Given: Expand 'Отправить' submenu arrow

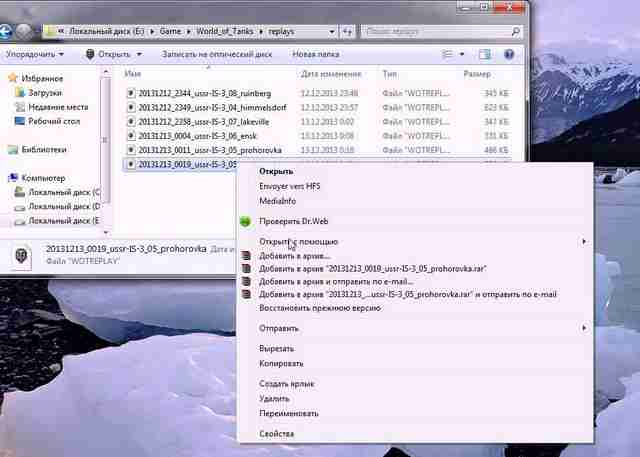Looking at the screenshot, I should (584, 328).
